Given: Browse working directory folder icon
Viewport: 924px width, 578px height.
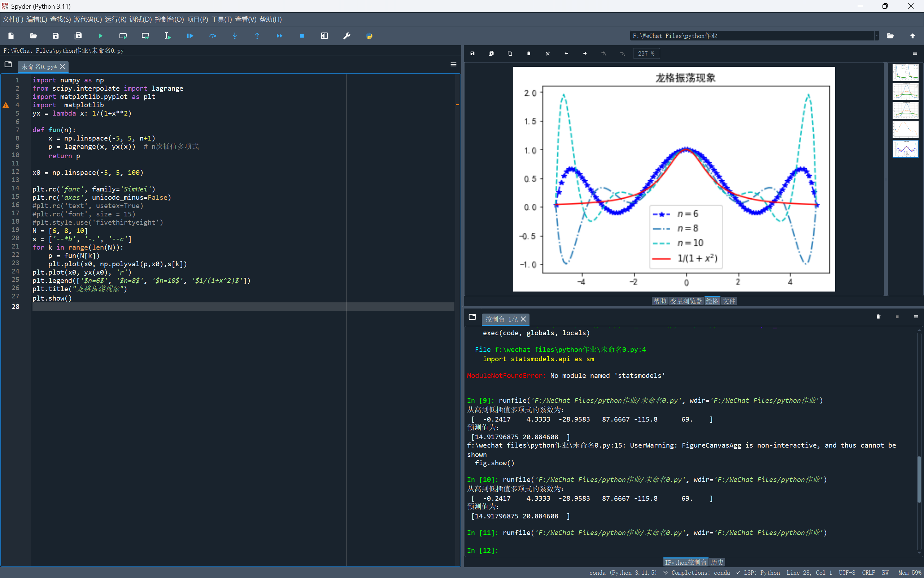Looking at the screenshot, I should coord(890,35).
